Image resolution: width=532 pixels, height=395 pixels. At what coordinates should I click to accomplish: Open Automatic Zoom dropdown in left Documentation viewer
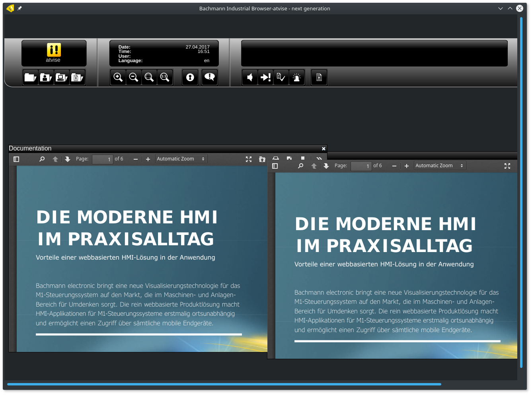(181, 159)
